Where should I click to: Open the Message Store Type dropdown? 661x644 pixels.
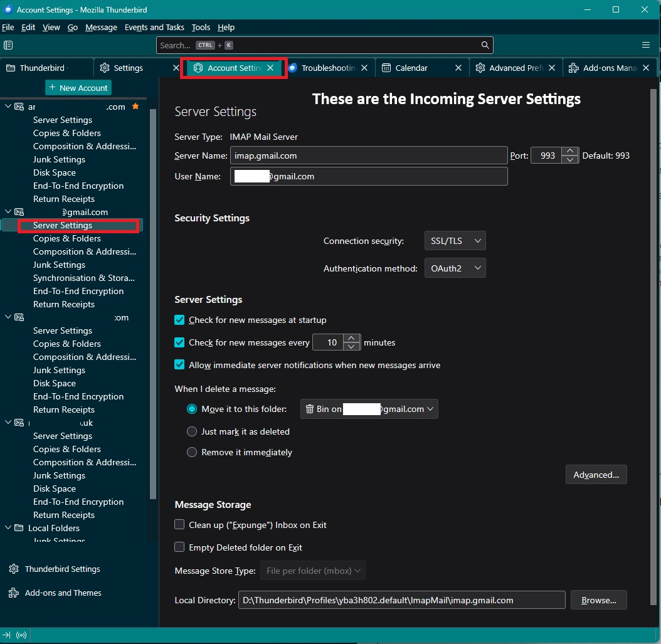[312, 571]
